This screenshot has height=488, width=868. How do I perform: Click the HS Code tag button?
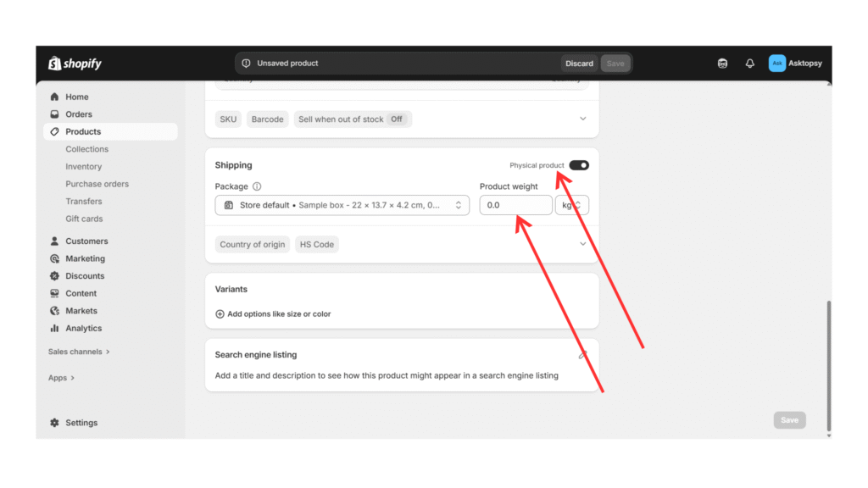click(317, 245)
